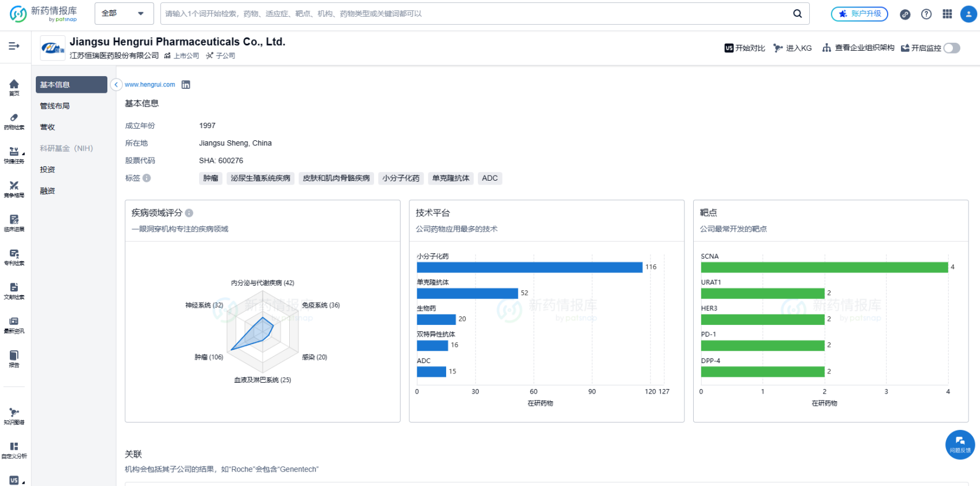Collapse the side panel with chevron arrow
Image resolution: width=980 pixels, height=486 pixels.
116,85
